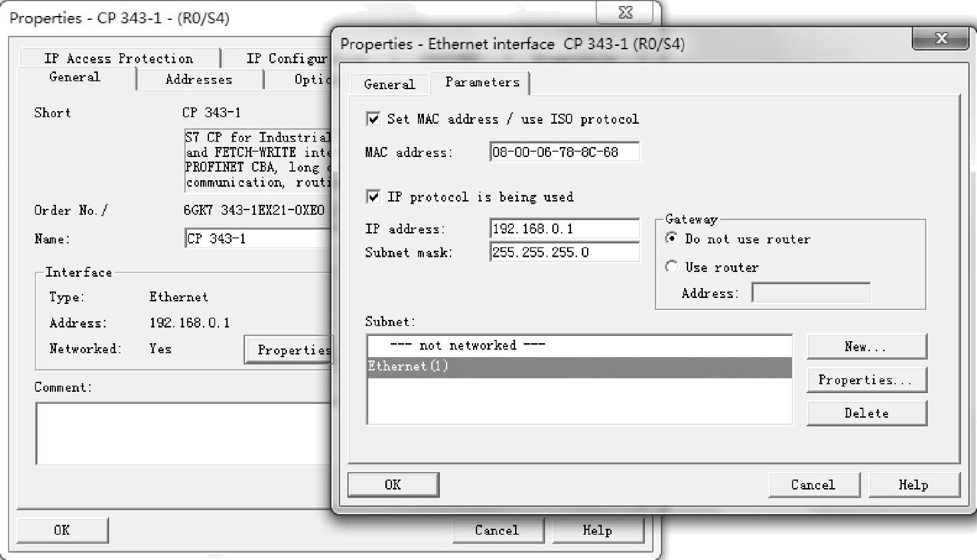This screenshot has width=977, height=560.
Task: Switch to Addresses tab in CP 343-1 window
Action: 199,80
